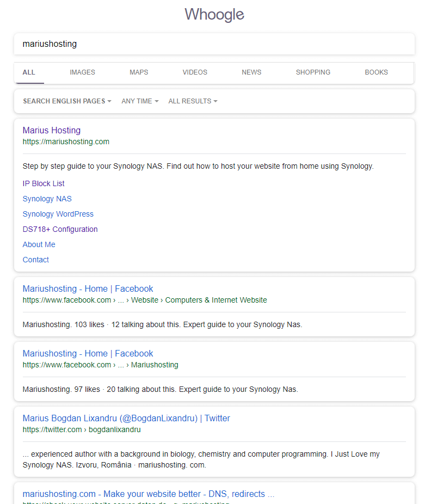The height and width of the screenshot is (504, 425).
Task: Select the Videos tab
Action: coord(195,72)
